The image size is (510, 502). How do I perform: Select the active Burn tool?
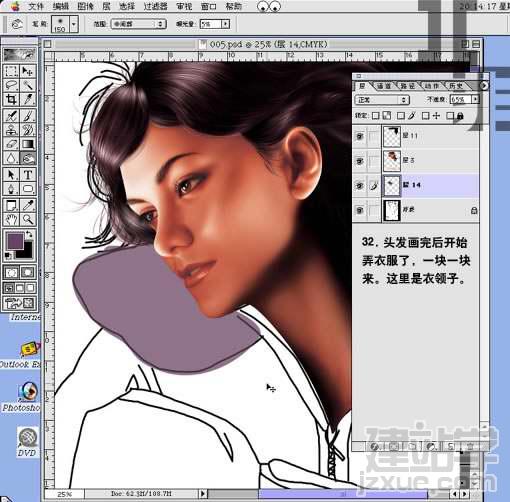[28, 158]
